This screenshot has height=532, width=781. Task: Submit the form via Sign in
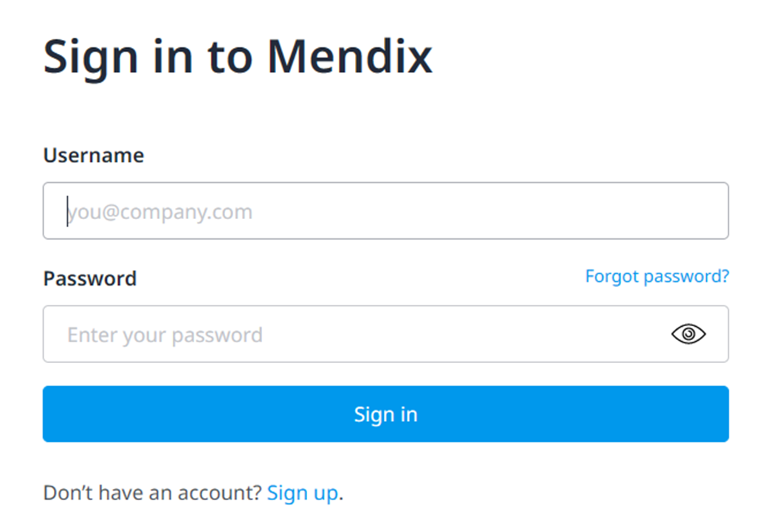385,414
